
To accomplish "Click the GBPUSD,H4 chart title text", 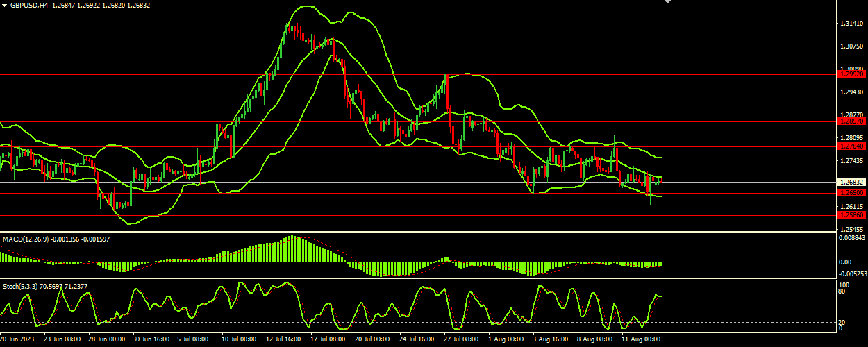I will pos(29,5).
